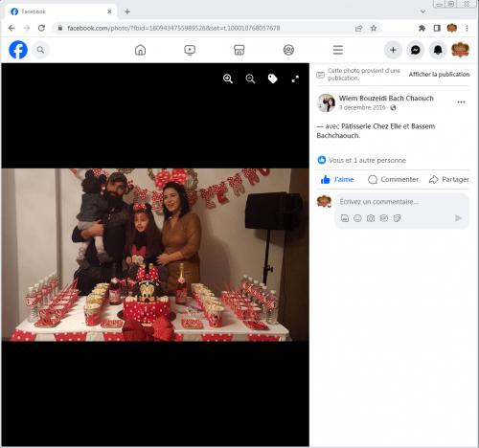The width and height of the screenshot is (479, 448).
Task: Send the comment with arrow icon
Action: coord(458,218)
